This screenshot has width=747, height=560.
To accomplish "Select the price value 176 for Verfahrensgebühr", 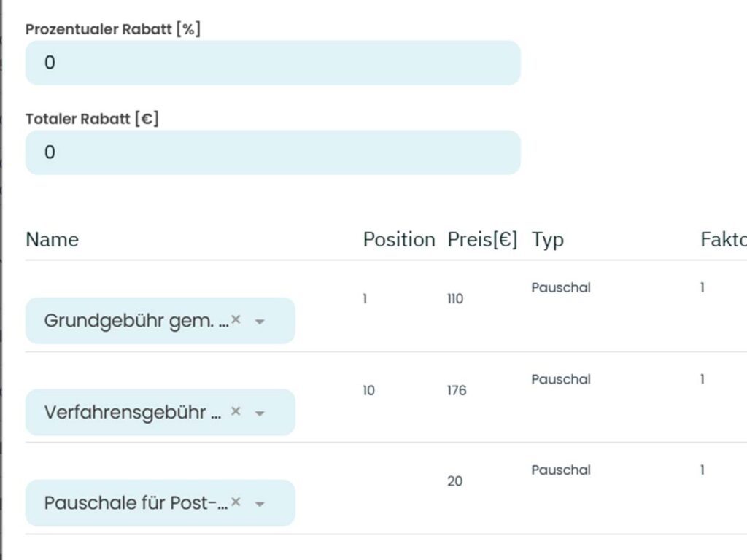I will click(x=456, y=391).
